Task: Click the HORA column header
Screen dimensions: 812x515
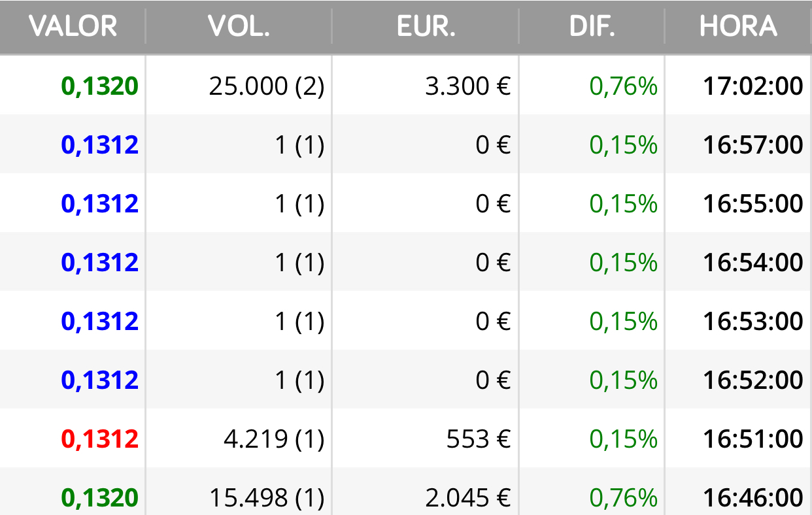Action: [x=738, y=27]
